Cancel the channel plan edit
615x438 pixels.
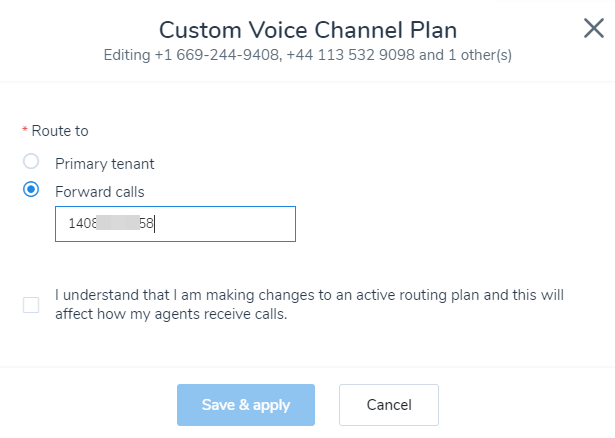389,405
